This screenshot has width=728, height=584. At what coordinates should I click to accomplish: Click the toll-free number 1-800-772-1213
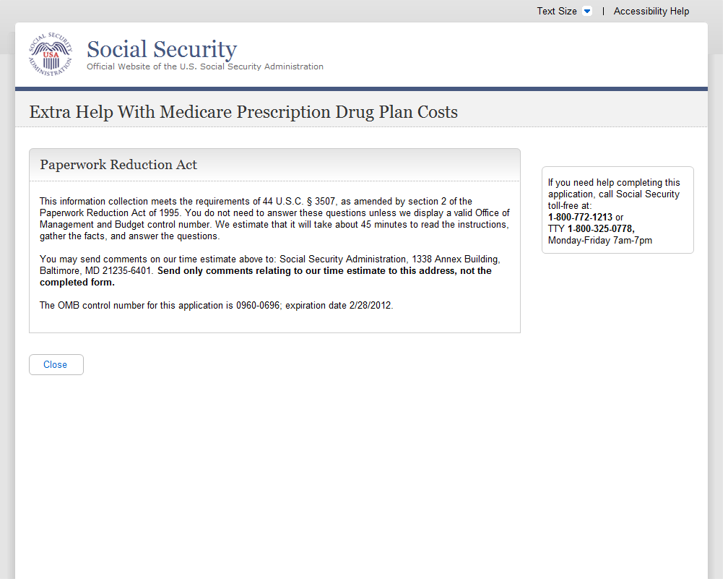point(580,218)
